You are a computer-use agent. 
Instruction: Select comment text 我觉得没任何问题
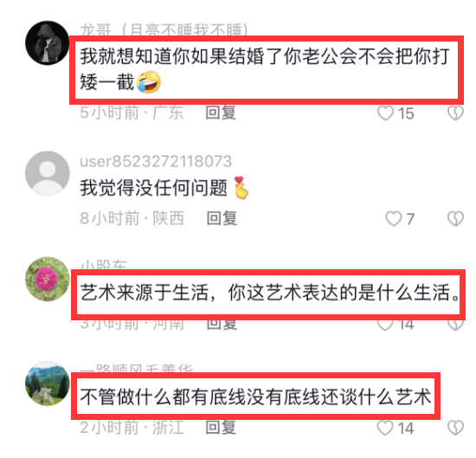pyautogui.click(x=153, y=187)
